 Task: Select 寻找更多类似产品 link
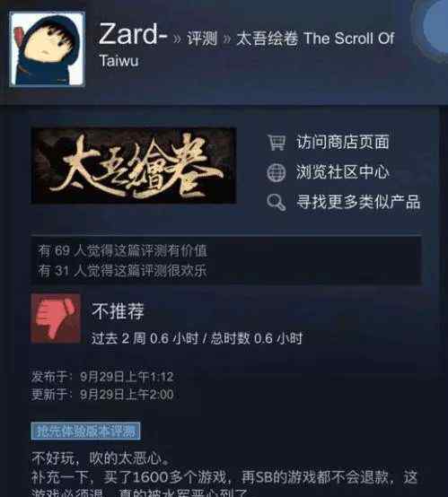click(x=358, y=202)
